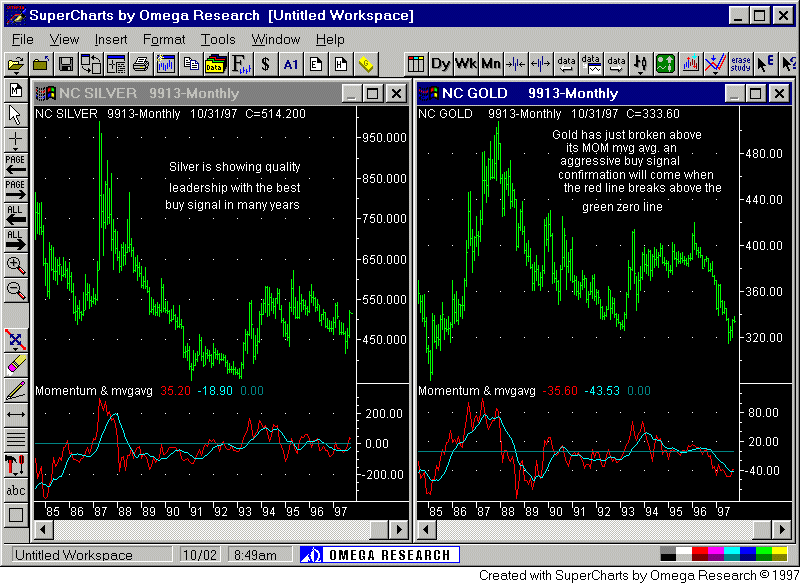Screen dimensions: 800x583
Task: Open the Format menu
Action: pos(164,40)
